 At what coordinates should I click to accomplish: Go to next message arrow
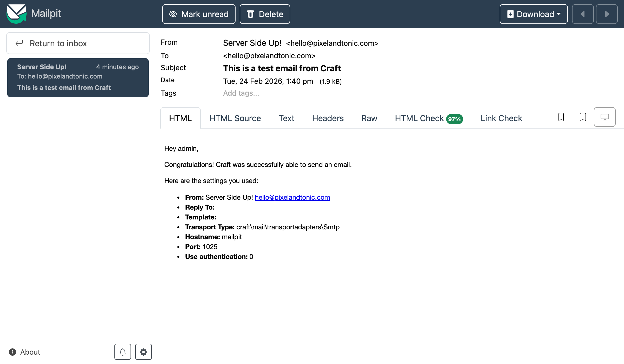tap(607, 14)
